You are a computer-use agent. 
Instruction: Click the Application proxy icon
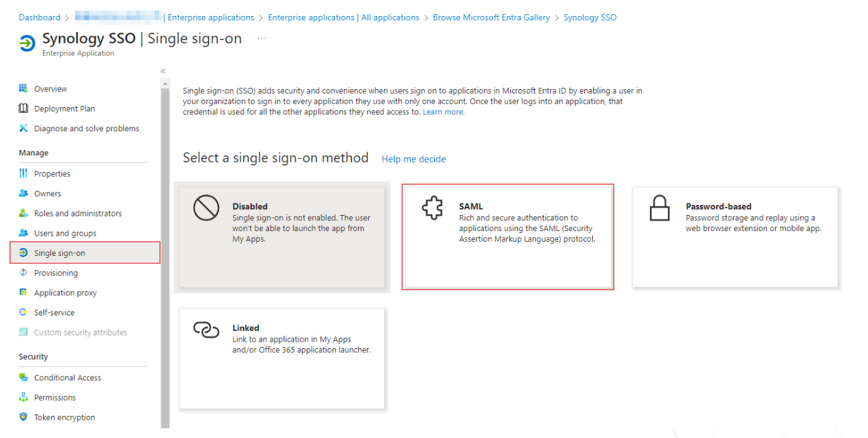click(23, 293)
